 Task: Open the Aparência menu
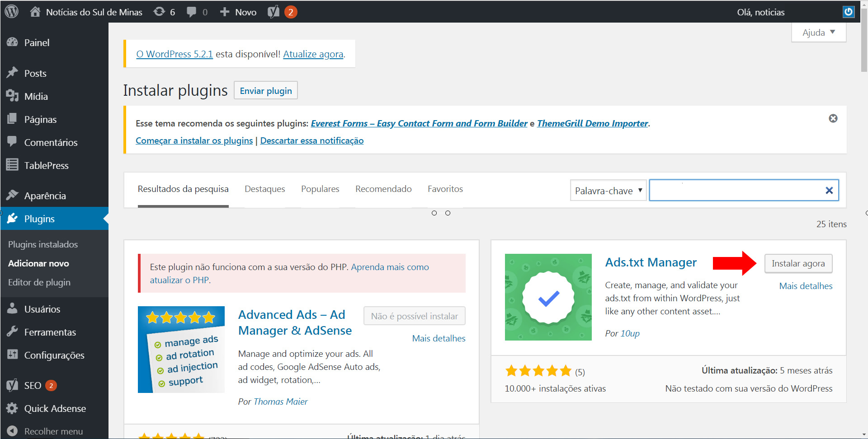(x=54, y=196)
